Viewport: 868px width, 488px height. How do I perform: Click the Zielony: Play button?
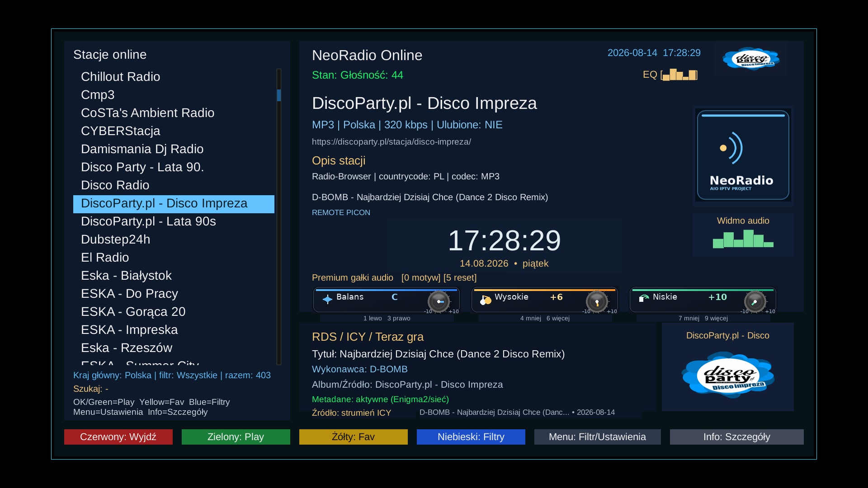[x=236, y=437]
